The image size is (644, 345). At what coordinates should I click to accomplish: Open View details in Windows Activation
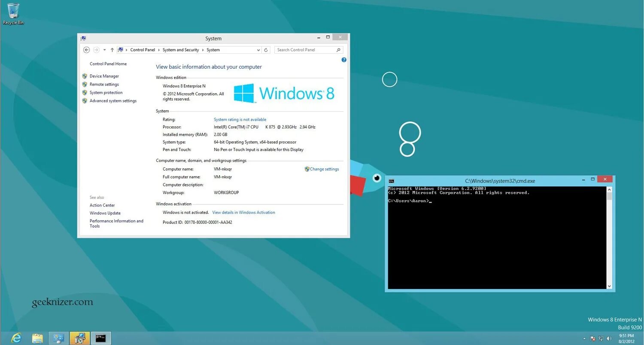[243, 212]
